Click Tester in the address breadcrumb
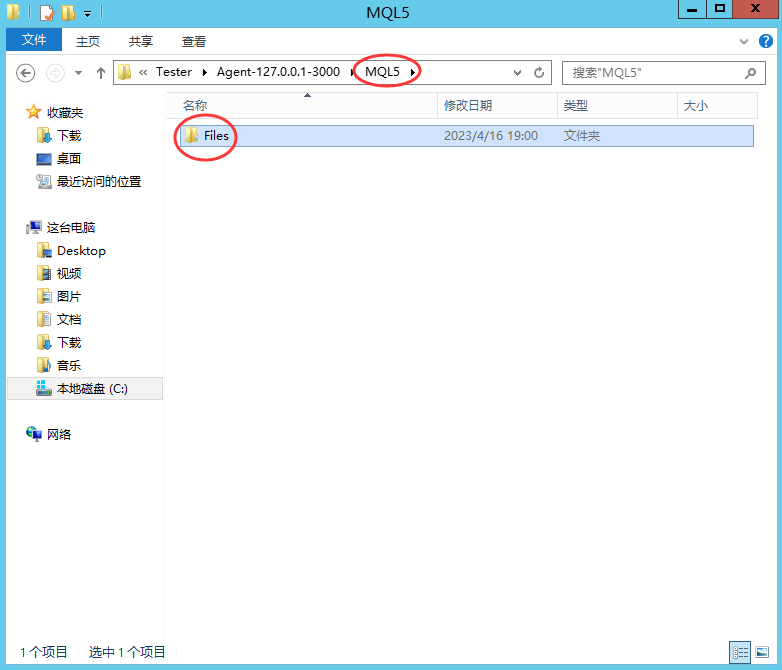The height and width of the screenshot is (670, 782). [x=174, y=72]
